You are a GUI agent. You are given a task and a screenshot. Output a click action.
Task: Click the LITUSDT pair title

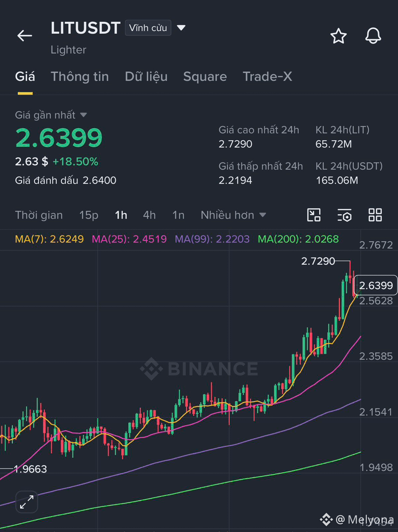point(86,28)
